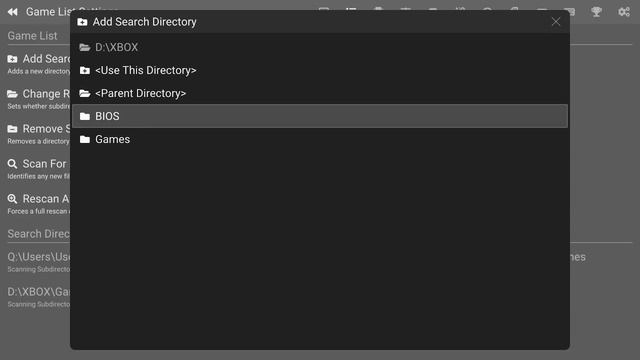
Task: Click the D:\XBOX current path row
Action: click(x=320, y=47)
